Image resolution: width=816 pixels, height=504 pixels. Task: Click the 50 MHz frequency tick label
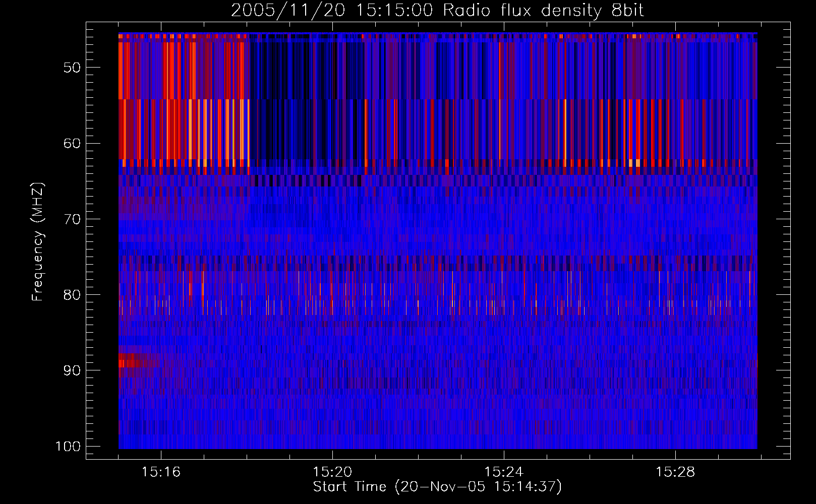click(x=72, y=68)
